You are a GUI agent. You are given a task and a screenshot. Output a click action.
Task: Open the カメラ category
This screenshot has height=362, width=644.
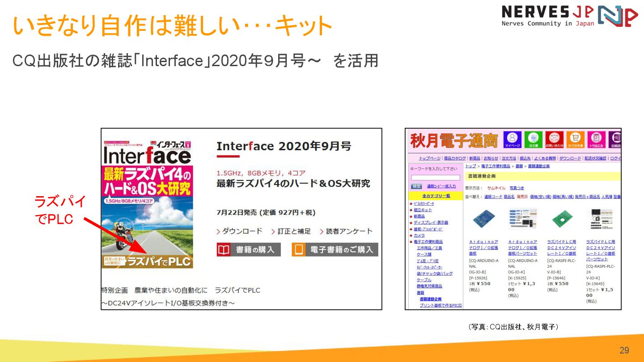tap(419, 235)
